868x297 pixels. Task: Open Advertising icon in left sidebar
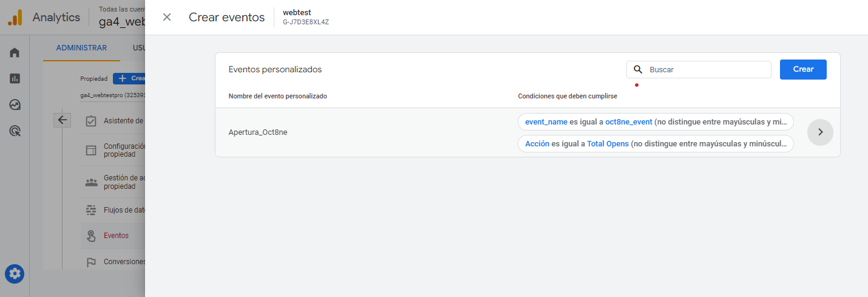tap(15, 131)
